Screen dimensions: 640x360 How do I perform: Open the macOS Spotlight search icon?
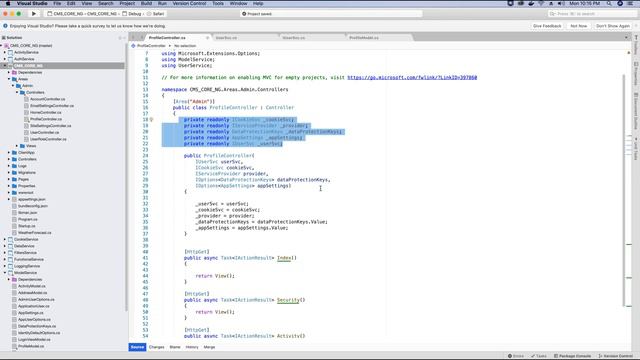(609, 3)
